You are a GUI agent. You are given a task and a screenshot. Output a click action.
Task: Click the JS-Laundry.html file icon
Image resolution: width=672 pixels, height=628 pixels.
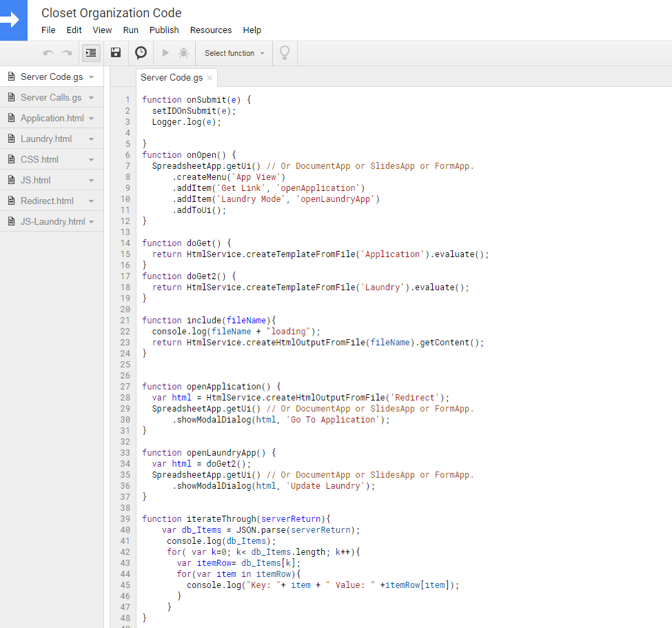pos(12,221)
